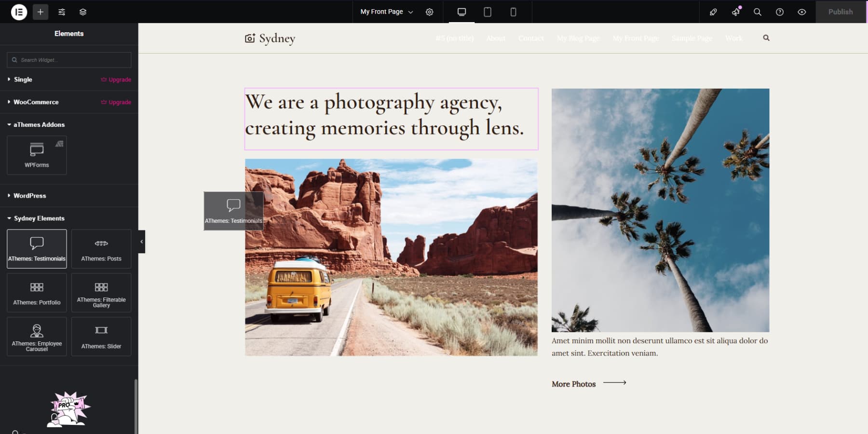This screenshot has width=868, height=434.
Task: Open page settings gear icon
Action: pos(430,12)
